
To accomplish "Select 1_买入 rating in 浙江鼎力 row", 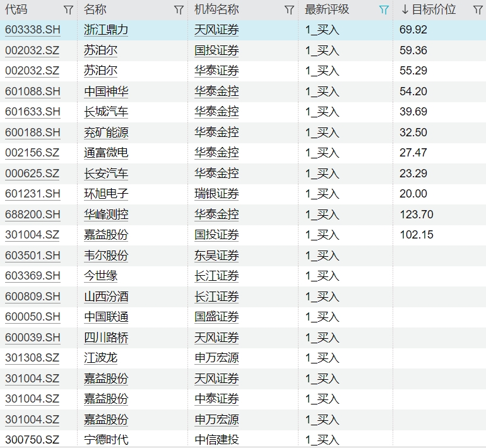I will pos(322,30).
